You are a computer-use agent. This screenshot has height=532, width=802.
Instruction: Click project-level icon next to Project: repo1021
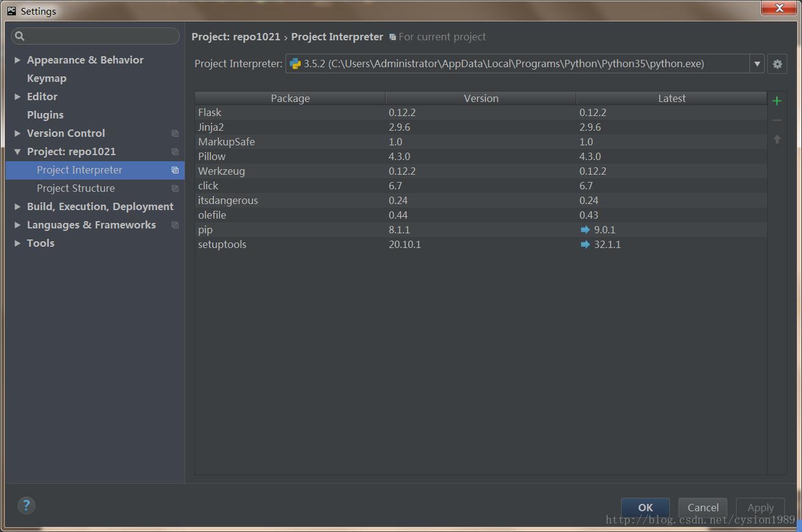175,151
